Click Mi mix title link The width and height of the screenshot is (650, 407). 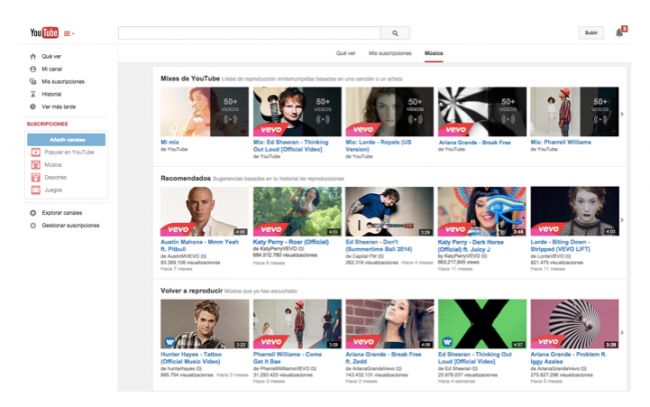[170, 142]
